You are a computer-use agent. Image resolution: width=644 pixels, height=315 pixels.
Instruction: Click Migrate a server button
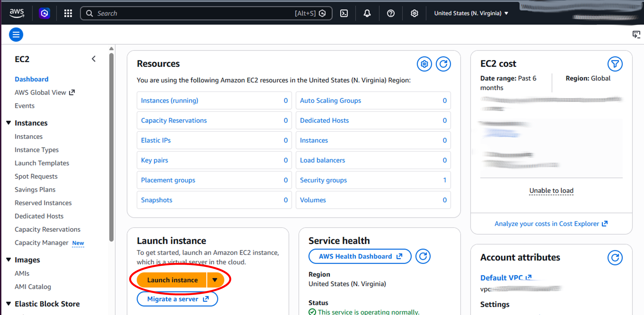click(177, 299)
